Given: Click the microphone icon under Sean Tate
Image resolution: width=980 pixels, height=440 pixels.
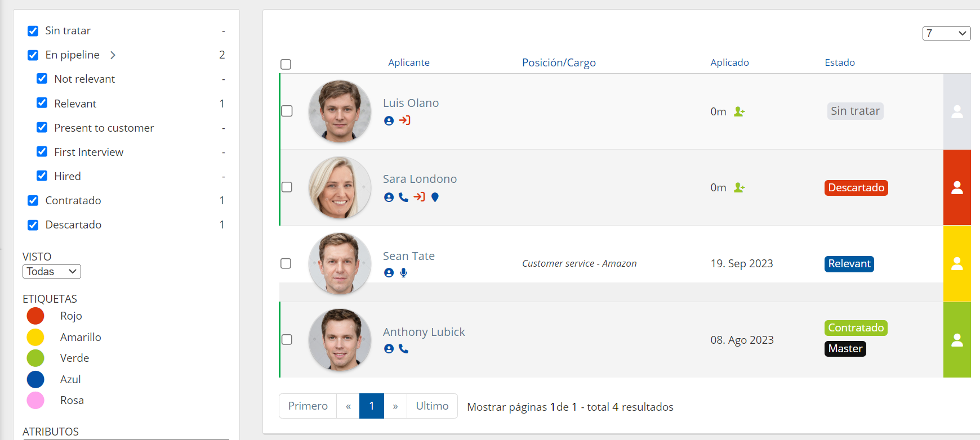Looking at the screenshot, I should pos(403,273).
